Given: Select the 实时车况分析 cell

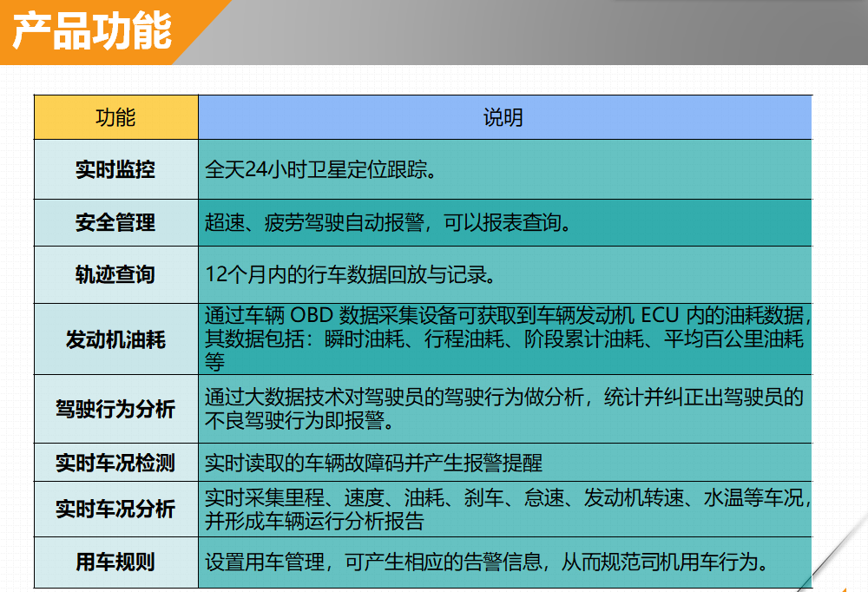Looking at the screenshot, I should tap(116, 509).
